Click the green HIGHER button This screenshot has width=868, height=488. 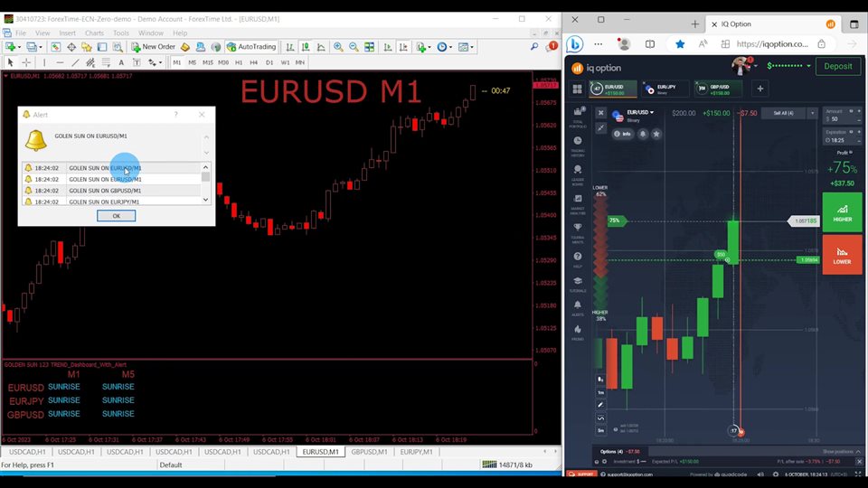coord(842,211)
